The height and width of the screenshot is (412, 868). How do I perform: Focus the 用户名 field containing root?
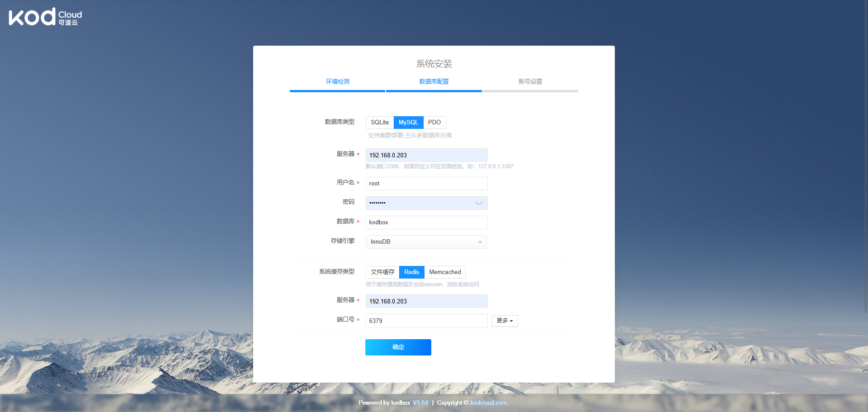coord(427,184)
